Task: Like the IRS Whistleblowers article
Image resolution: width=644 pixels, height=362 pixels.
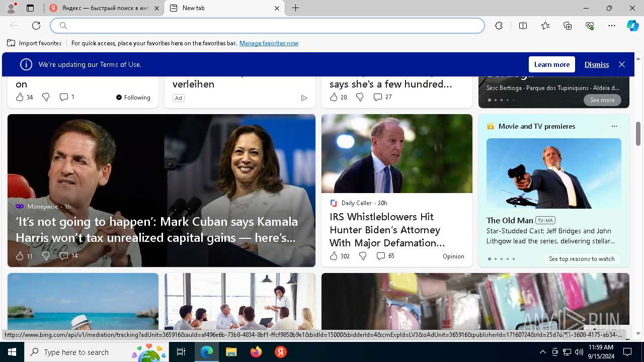Action: (334, 256)
